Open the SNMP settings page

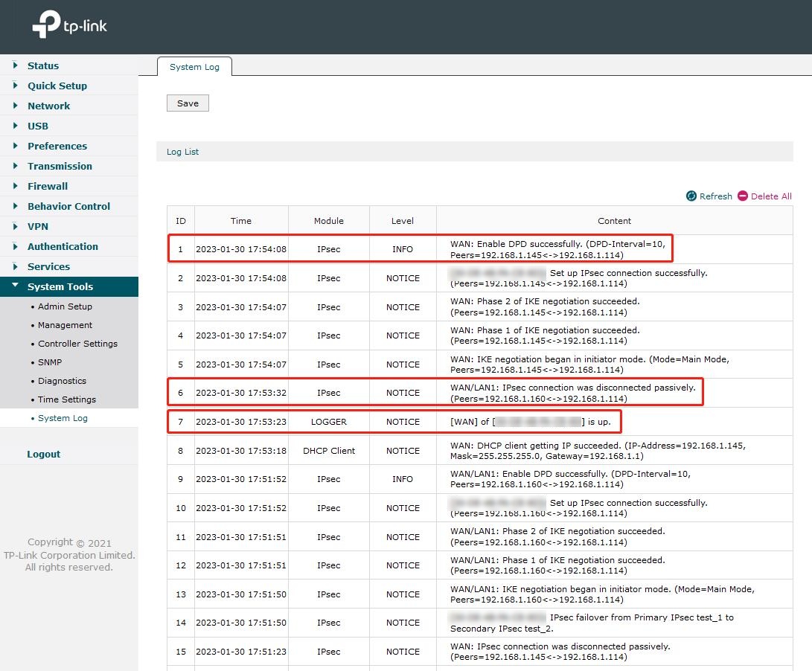point(50,362)
